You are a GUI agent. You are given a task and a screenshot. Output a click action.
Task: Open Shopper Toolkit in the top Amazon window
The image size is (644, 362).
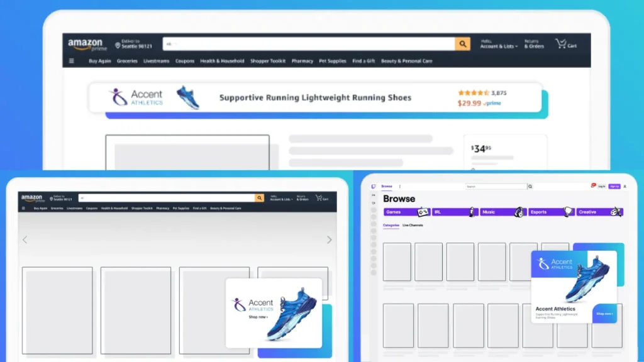click(268, 61)
